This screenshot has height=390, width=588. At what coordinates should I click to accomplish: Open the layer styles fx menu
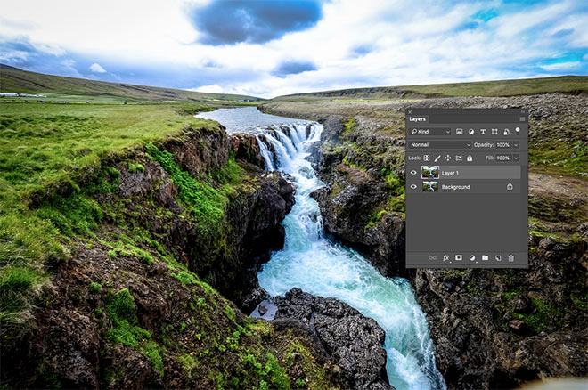pos(445,257)
